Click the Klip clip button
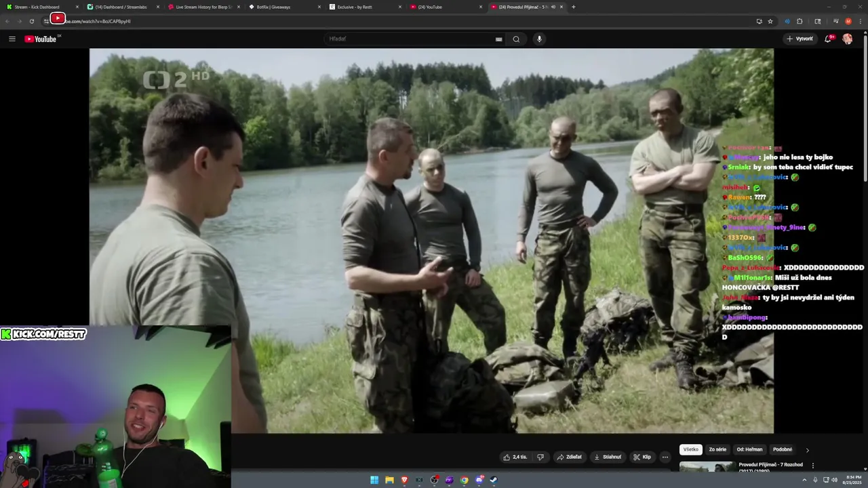The height and width of the screenshot is (488, 868). (642, 457)
